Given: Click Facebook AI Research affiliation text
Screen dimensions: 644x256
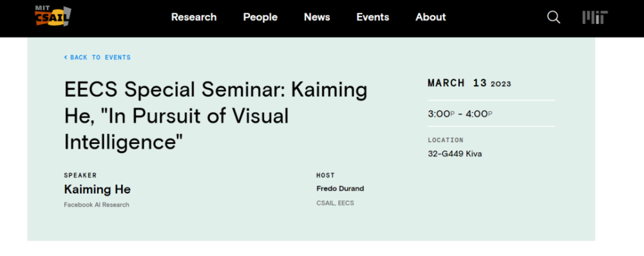Looking at the screenshot, I should tap(97, 205).
